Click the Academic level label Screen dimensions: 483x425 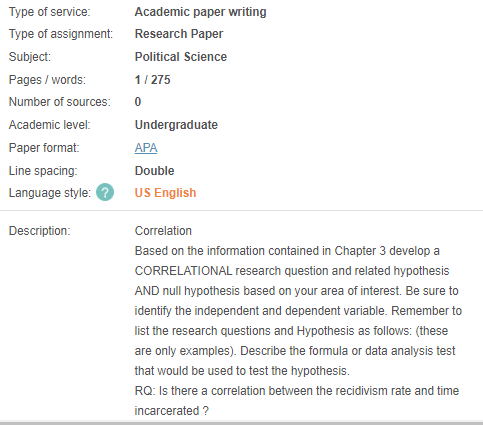(49, 125)
